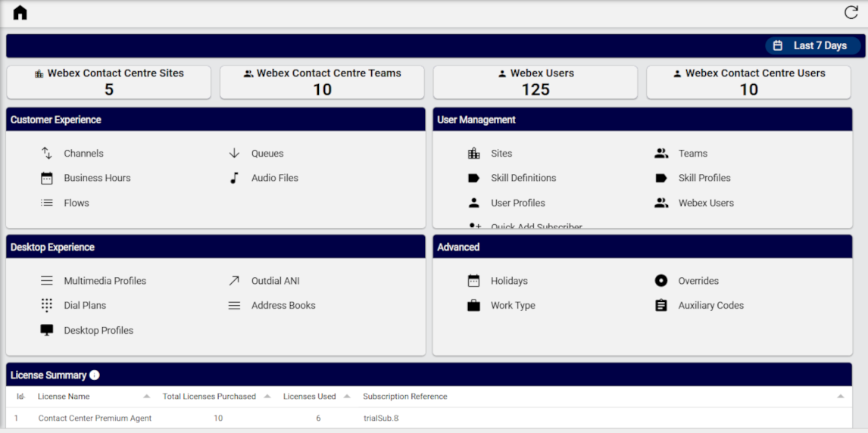The image size is (868, 433).
Task: Select the Webex Users count card
Action: 535,83
